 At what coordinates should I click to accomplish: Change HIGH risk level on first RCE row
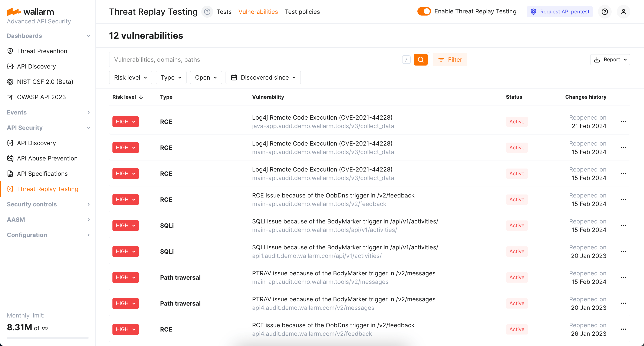pyautogui.click(x=125, y=122)
